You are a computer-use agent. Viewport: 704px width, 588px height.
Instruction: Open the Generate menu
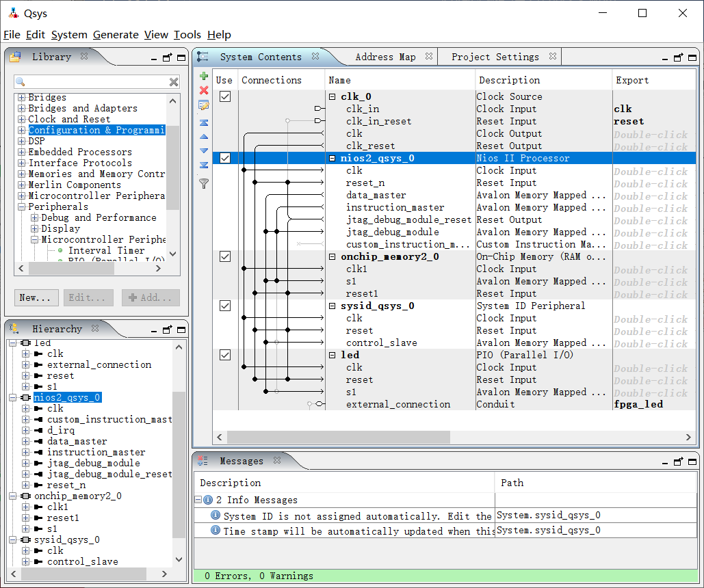point(116,35)
